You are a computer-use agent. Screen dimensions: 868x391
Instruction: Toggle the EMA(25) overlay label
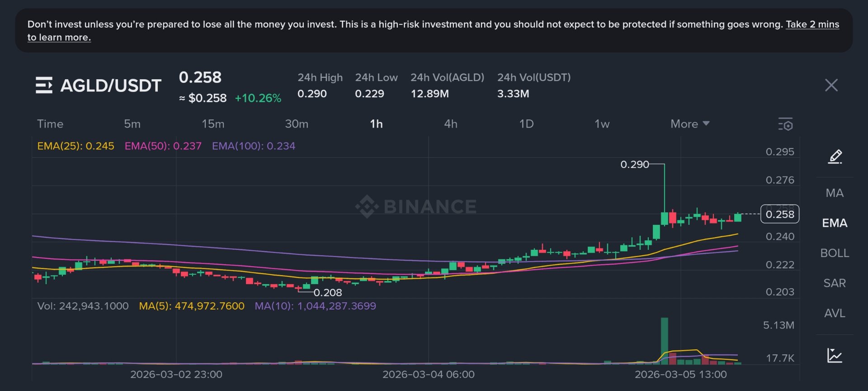[75, 146]
